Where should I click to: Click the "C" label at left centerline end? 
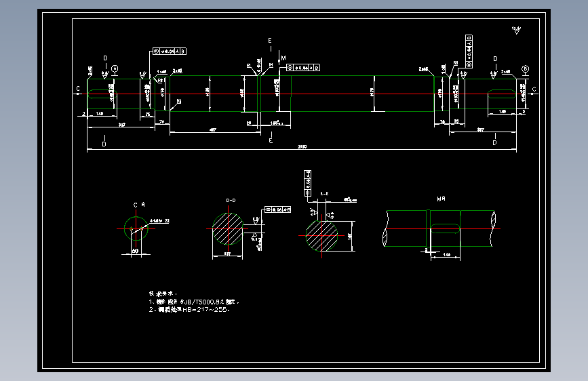78,89
